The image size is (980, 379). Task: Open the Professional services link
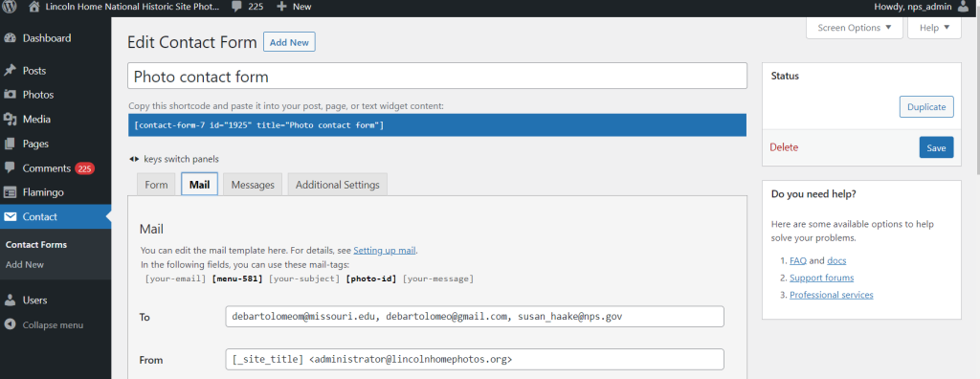832,295
